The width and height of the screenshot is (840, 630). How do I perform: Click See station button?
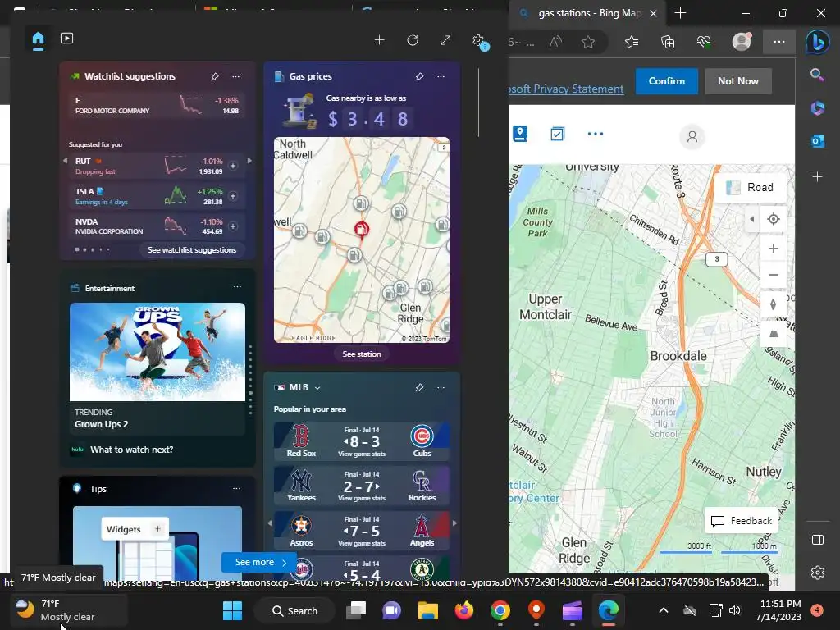pos(362,354)
